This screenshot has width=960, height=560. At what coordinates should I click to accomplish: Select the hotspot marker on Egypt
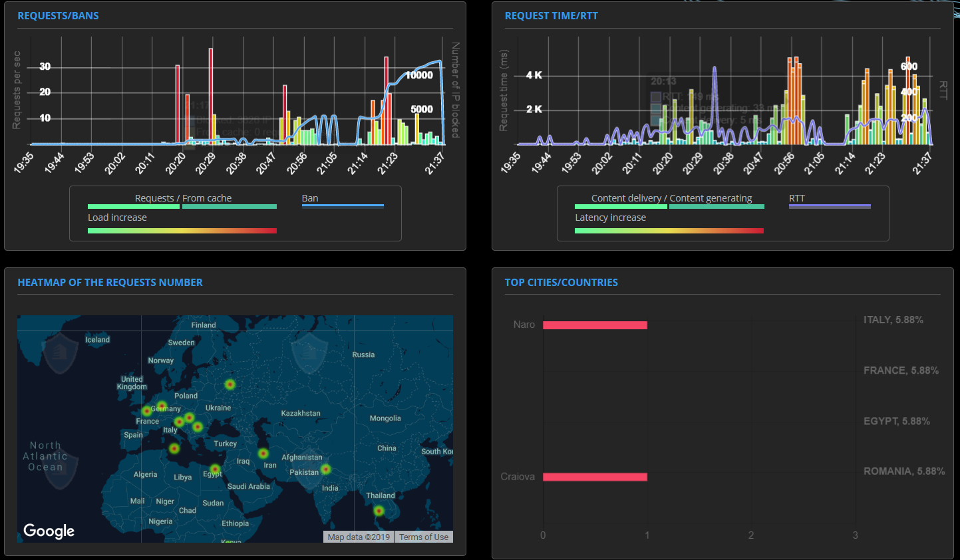click(215, 469)
